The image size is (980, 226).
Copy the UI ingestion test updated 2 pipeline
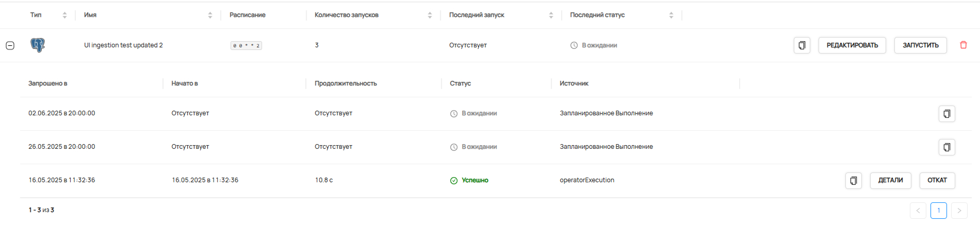pyautogui.click(x=802, y=45)
